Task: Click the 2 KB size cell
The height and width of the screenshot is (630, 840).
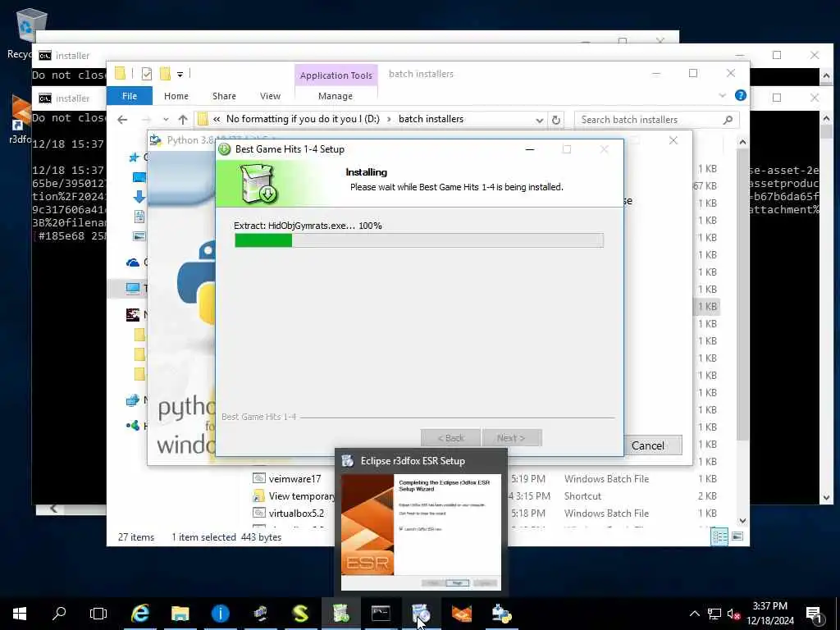Action: coord(707,496)
